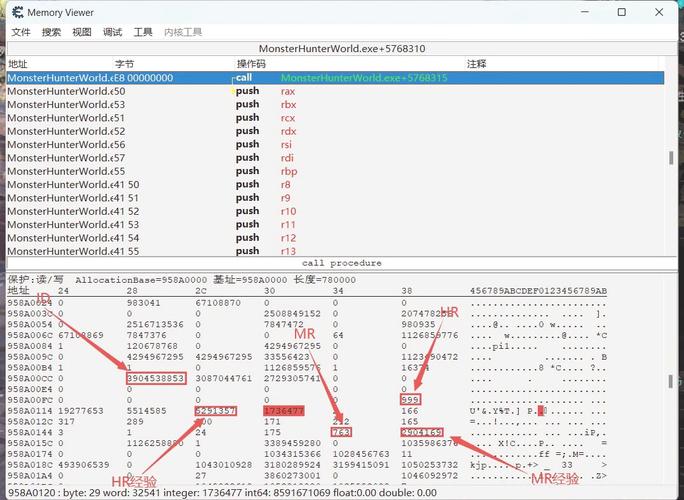Select the push r9 instruction row
This screenshot has height=500, width=684.
(x=335, y=198)
